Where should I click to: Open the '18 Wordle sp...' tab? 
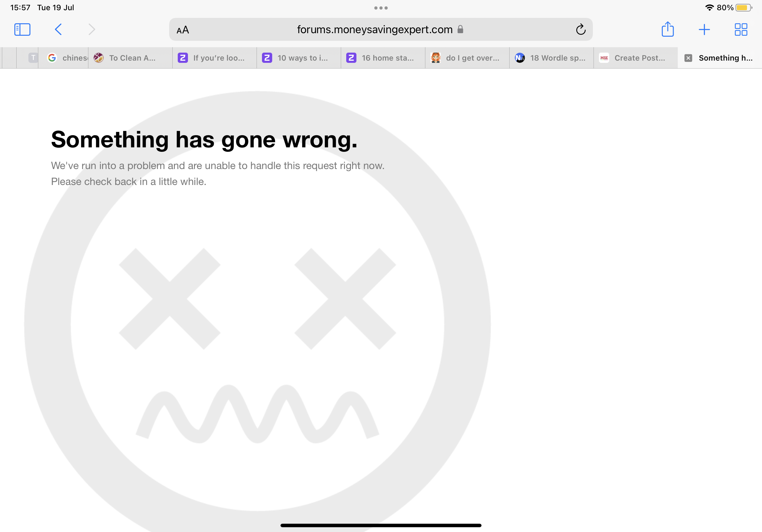point(552,58)
